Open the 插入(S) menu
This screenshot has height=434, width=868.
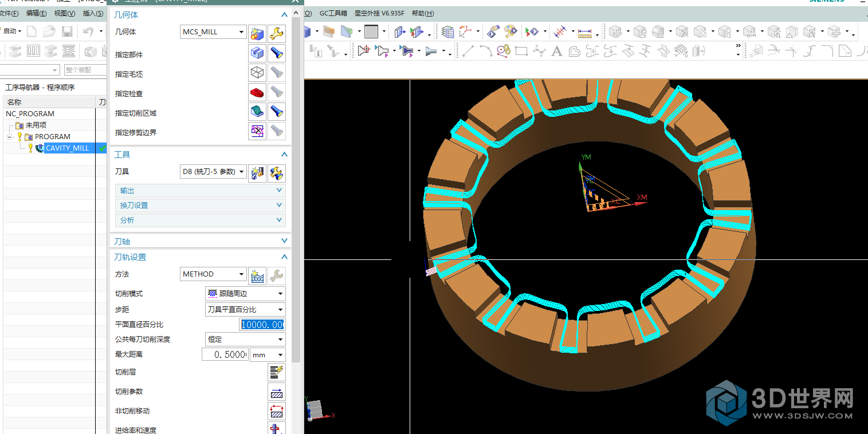[x=93, y=13]
